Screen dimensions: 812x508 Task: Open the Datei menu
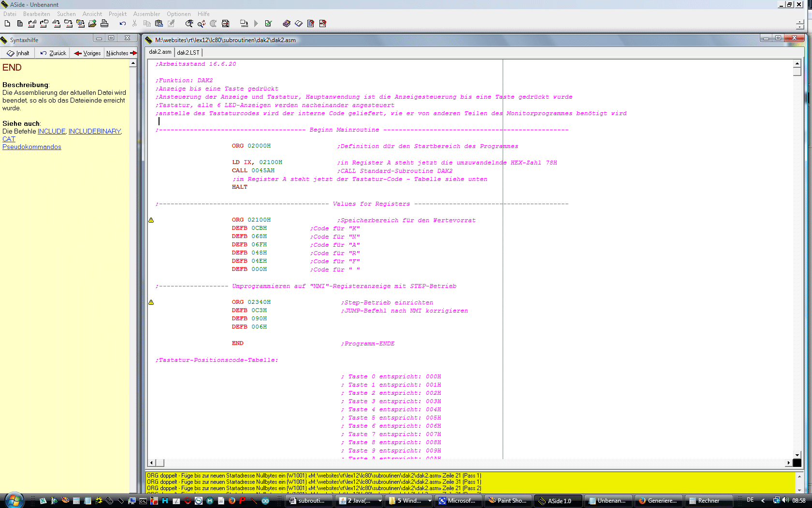click(10, 14)
